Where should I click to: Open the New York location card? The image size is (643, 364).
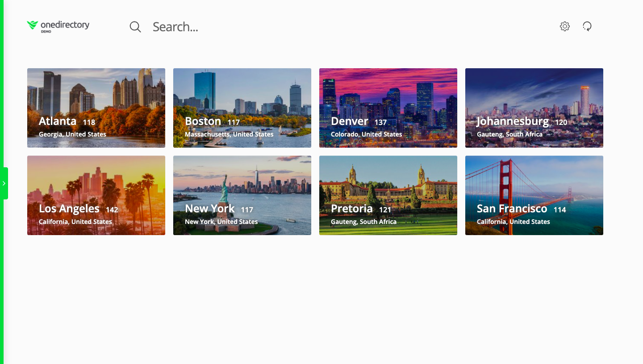pos(242,195)
